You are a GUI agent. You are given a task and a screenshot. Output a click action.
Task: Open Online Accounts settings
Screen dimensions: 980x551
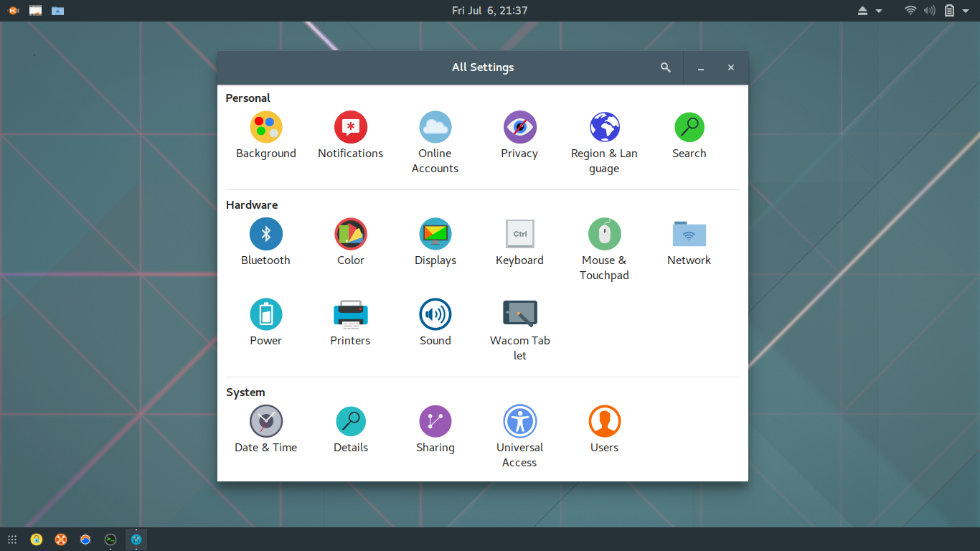click(435, 143)
